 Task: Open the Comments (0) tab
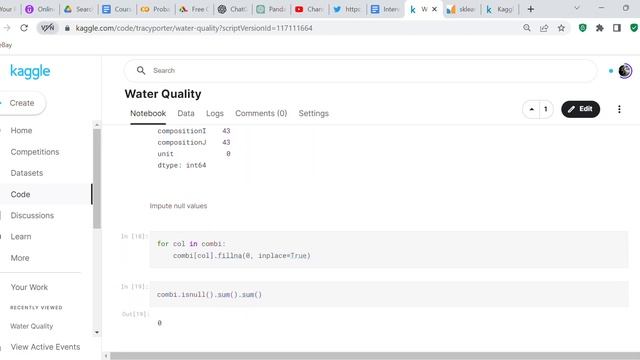pyautogui.click(x=261, y=113)
